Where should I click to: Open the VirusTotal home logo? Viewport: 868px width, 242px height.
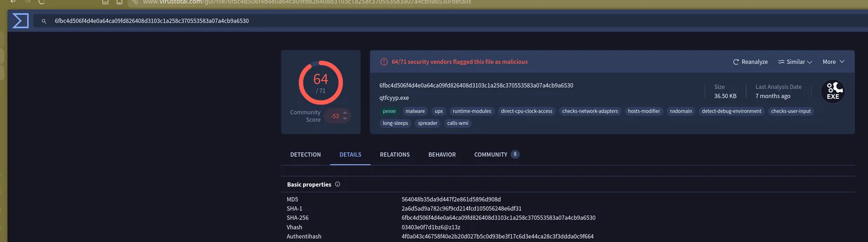pyautogui.click(x=20, y=21)
